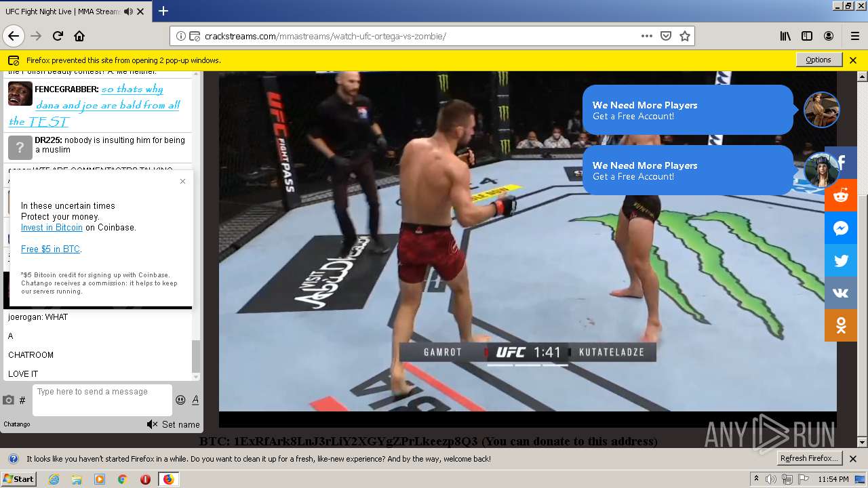Viewport: 868px width, 488px height.
Task: Show site information for crackstreams
Action: [181, 36]
